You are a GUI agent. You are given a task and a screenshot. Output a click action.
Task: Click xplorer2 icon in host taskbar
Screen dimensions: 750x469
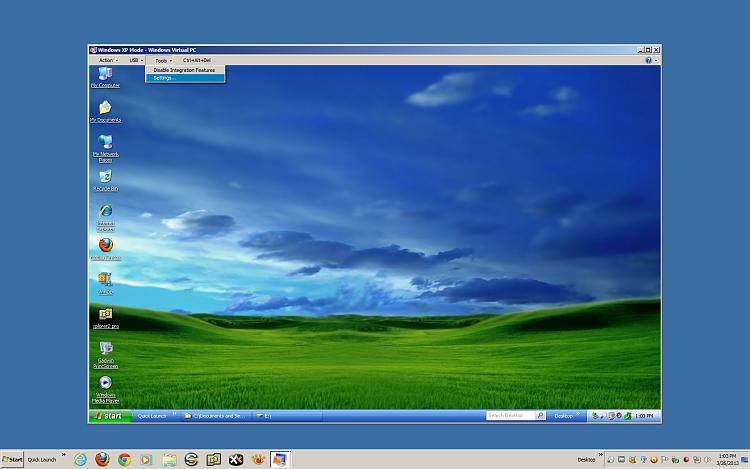pos(213,459)
